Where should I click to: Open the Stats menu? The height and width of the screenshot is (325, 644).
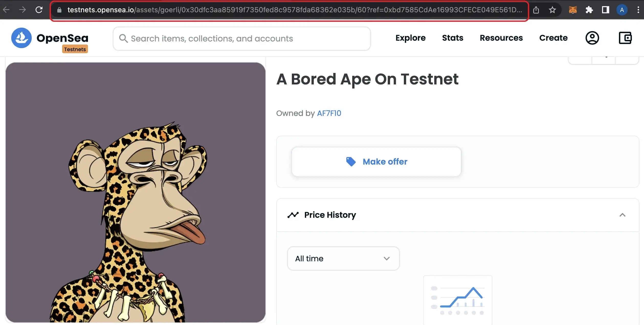(453, 38)
